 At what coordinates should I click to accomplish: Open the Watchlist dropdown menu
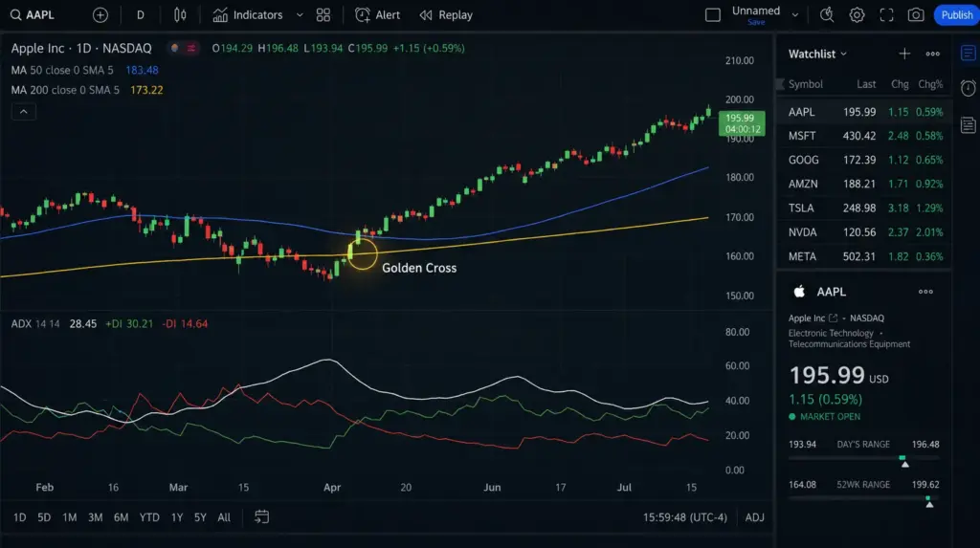(817, 54)
